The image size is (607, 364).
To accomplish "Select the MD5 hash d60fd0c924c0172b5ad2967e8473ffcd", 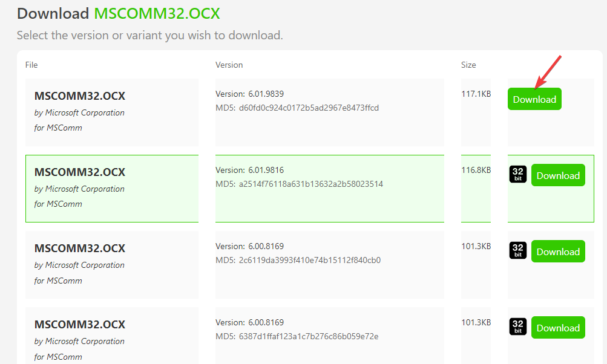I will pos(309,108).
